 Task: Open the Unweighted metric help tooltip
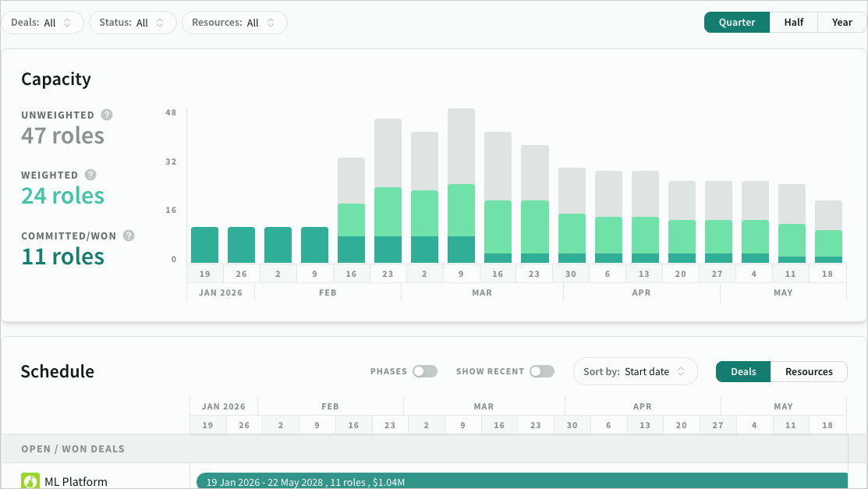click(107, 115)
